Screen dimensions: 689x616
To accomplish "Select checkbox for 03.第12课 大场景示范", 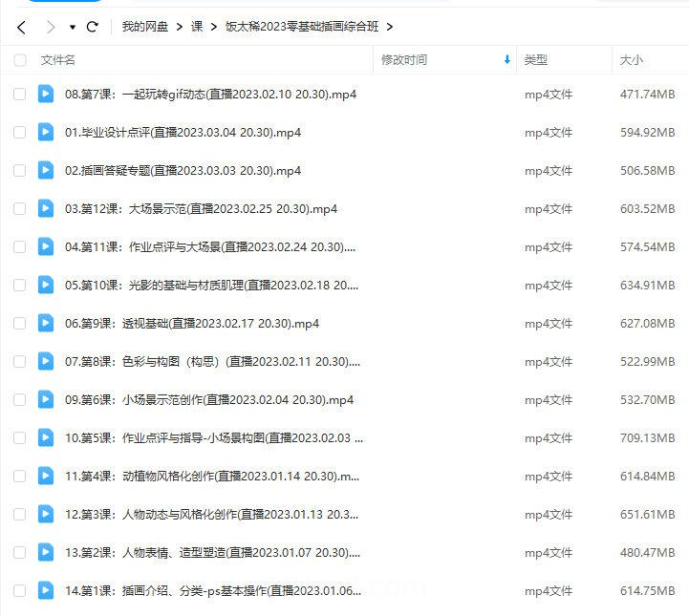I will tap(20, 208).
